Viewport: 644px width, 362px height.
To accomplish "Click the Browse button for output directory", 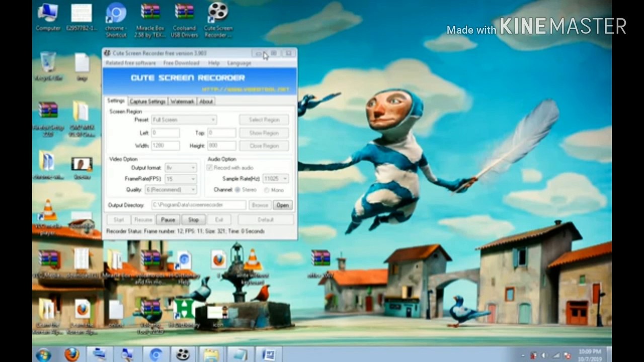I will point(260,205).
